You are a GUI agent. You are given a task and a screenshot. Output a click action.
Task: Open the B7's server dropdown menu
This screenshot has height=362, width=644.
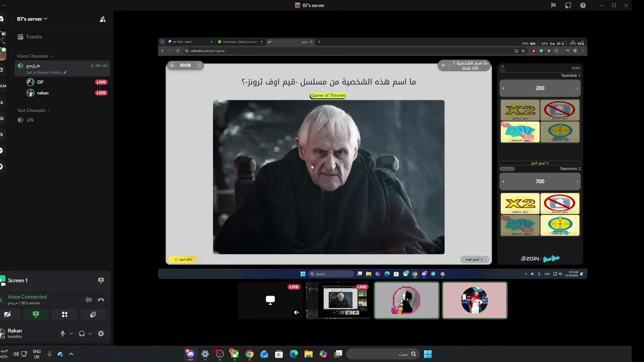32,19
